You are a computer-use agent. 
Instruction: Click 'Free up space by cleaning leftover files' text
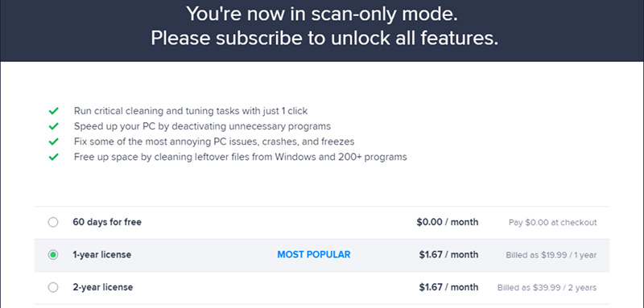click(x=240, y=157)
